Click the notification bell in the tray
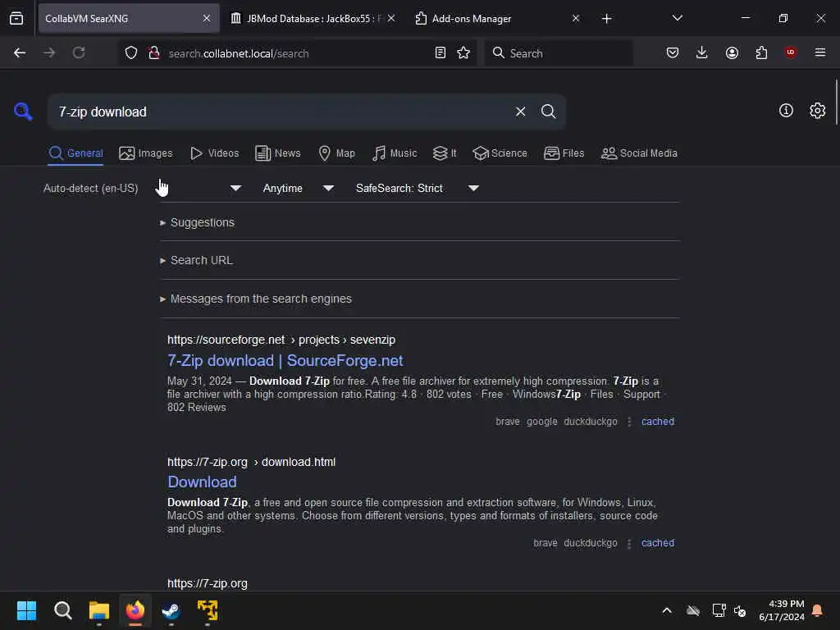Screen dimensions: 840x630 pos(818,610)
